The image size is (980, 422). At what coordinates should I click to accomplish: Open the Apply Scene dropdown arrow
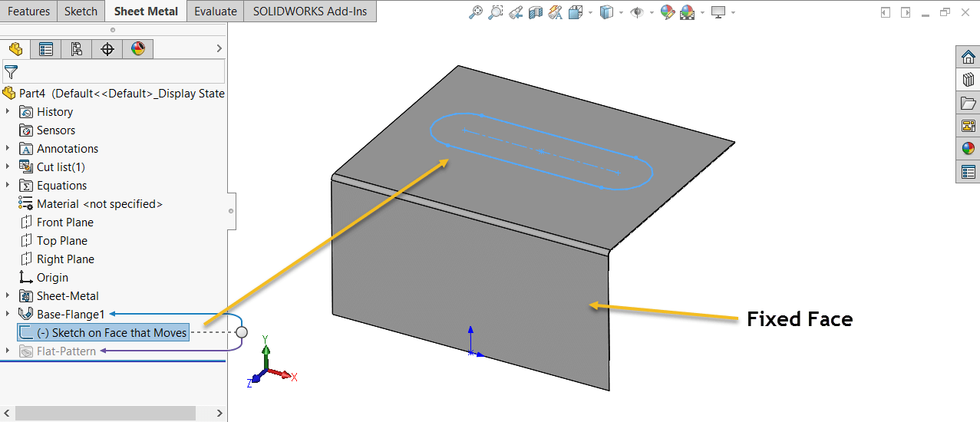click(x=701, y=12)
